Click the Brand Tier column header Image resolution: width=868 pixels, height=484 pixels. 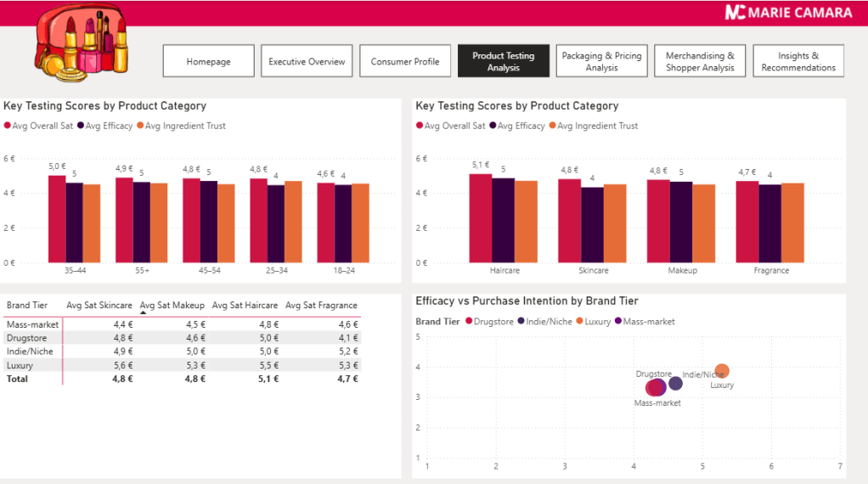[x=27, y=306]
